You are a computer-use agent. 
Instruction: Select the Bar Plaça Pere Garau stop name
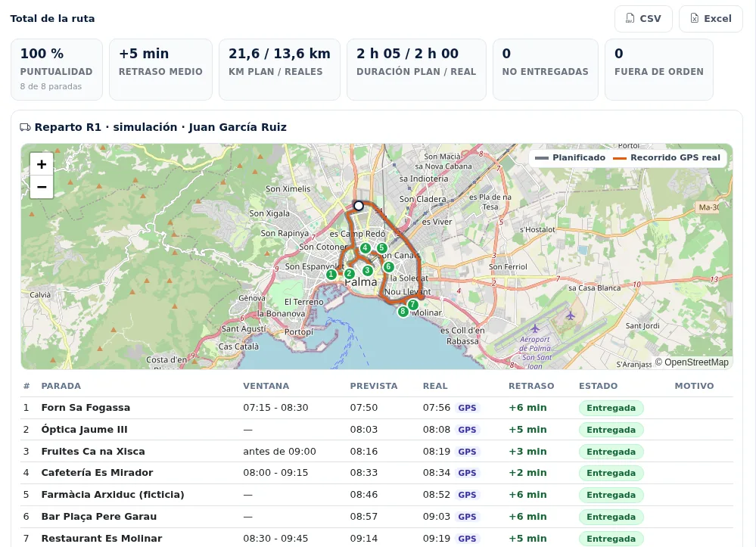coord(99,517)
